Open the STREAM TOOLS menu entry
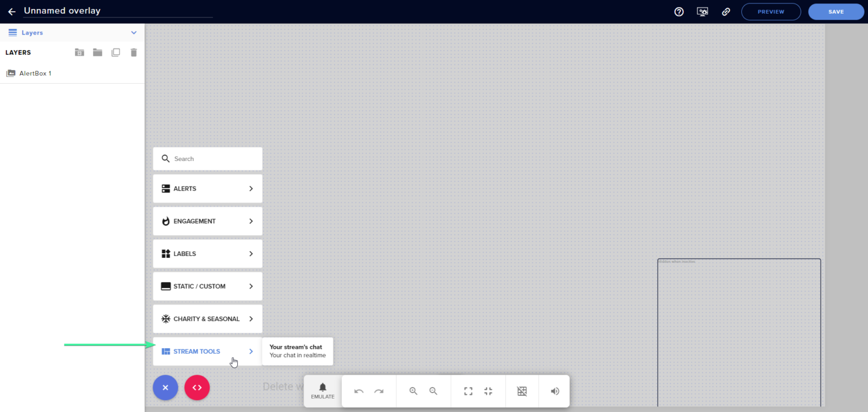Screen dimensions: 868x412 [x=207, y=351]
